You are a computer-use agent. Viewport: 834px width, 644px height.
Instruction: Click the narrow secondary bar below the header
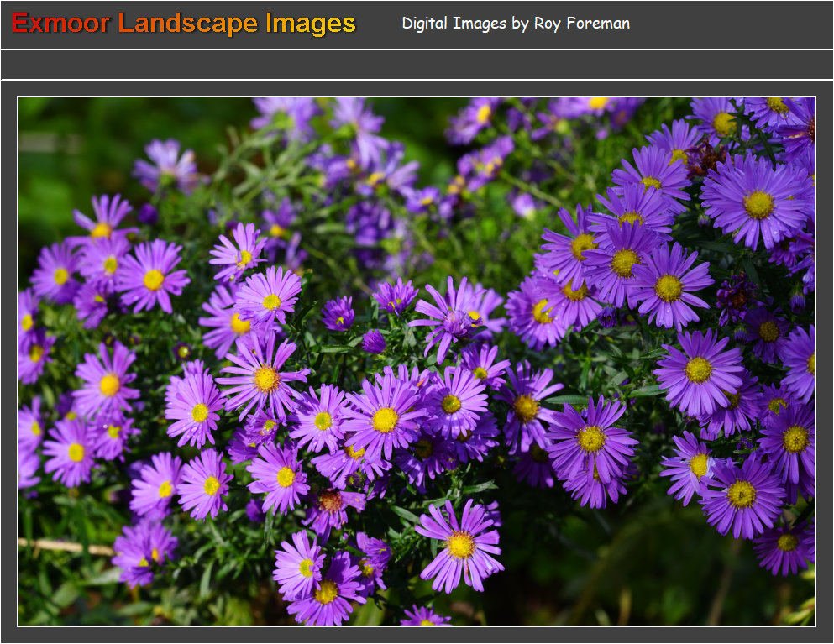click(417, 63)
